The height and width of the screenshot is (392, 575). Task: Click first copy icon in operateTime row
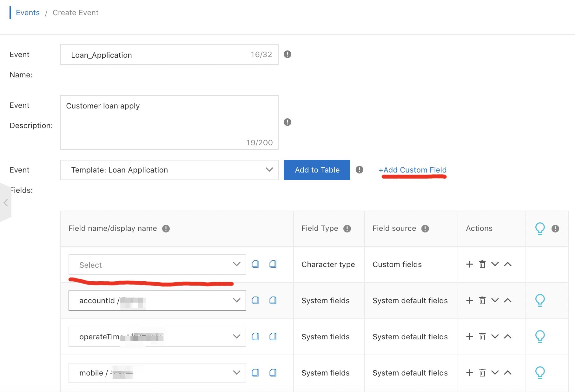(x=255, y=336)
